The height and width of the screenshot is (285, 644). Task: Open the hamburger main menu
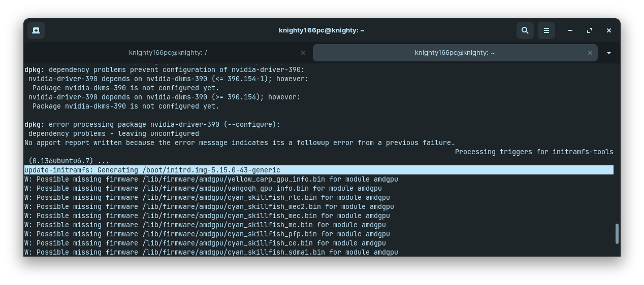pos(546,30)
